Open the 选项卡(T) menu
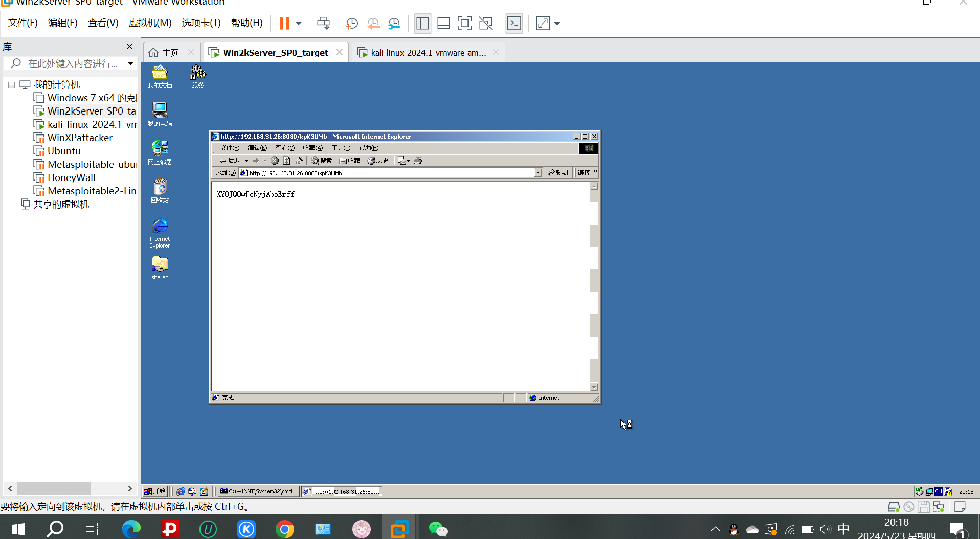Screen dimensions: 980x539 201,23
